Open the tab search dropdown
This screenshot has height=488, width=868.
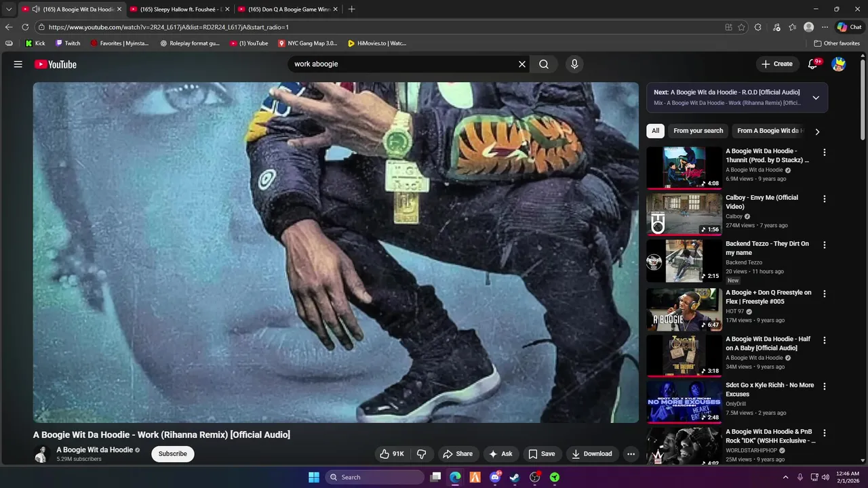[9, 9]
